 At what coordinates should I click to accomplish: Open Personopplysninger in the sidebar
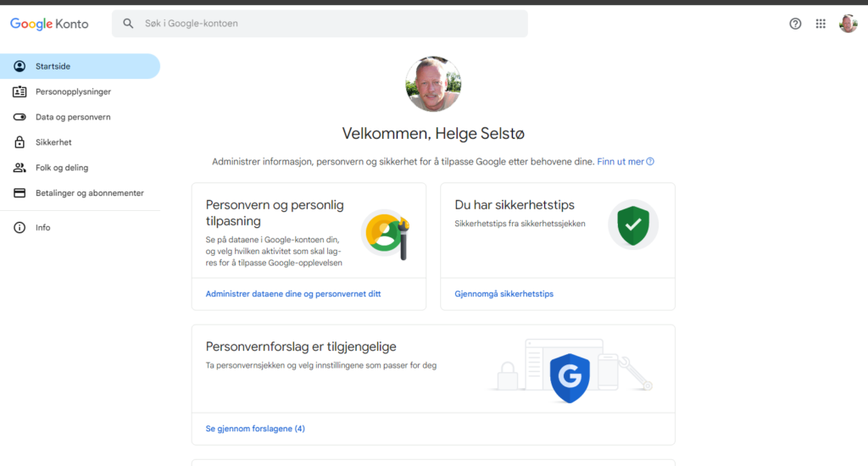(x=81, y=92)
